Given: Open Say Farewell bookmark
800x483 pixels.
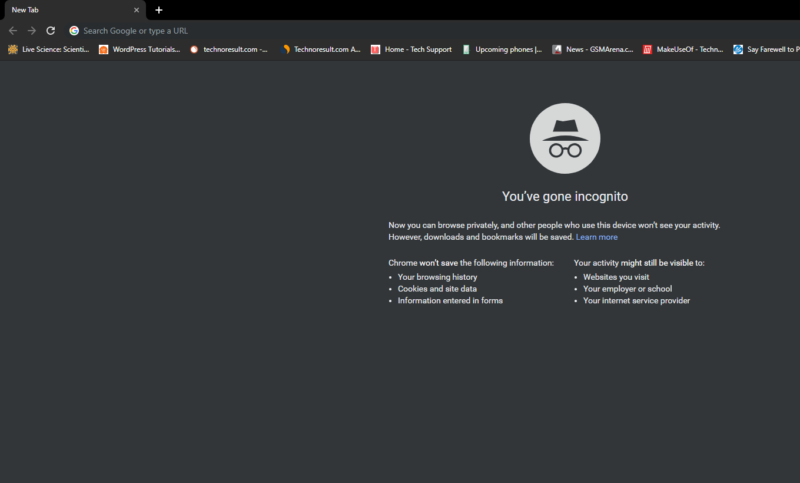Looking at the screenshot, I should (x=766, y=49).
